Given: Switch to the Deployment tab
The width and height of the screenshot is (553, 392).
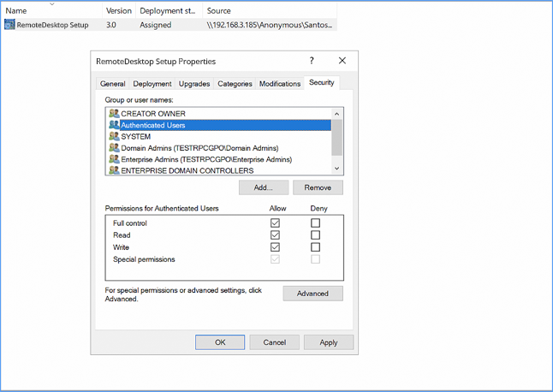Looking at the screenshot, I should pyautogui.click(x=152, y=84).
